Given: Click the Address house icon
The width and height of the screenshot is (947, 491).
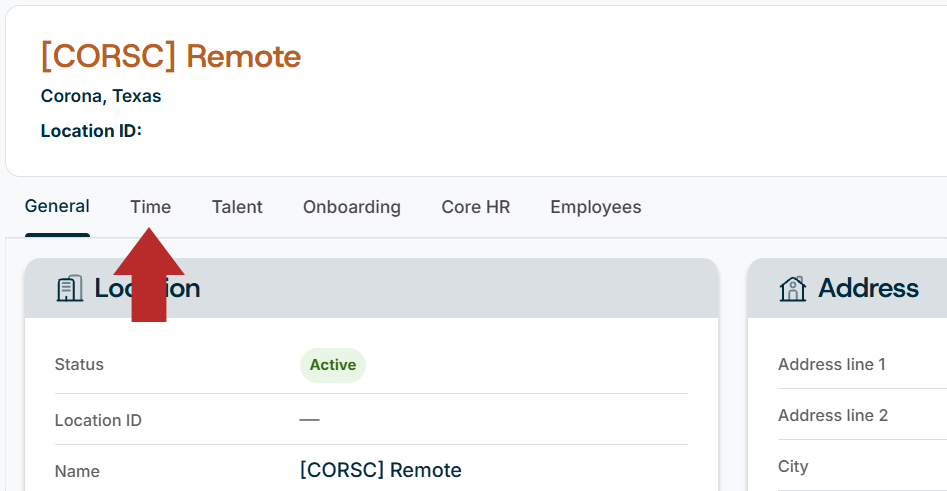Looking at the screenshot, I should click(x=792, y=288).
